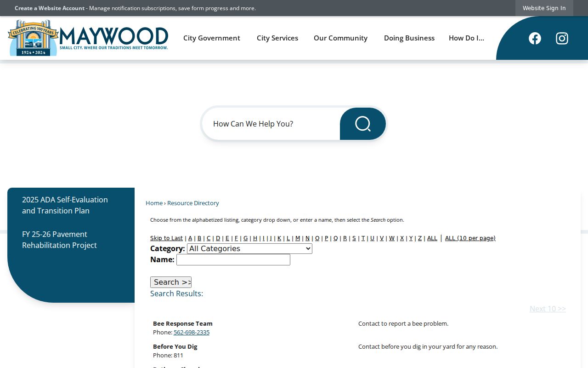588x368 pixels.
Task: Open the City Services menu
Action: pyautogui.click(x=277, y=38)
